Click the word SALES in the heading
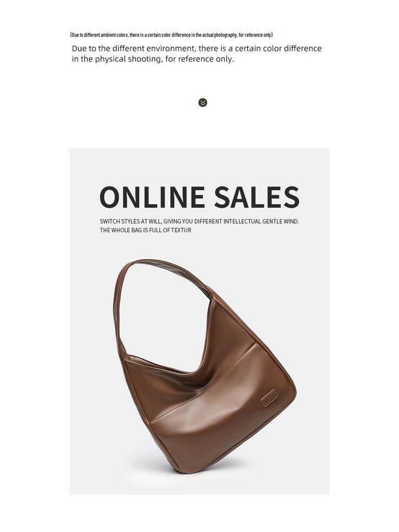The width and height of the screenshot is (399, 532). point(257,197)
